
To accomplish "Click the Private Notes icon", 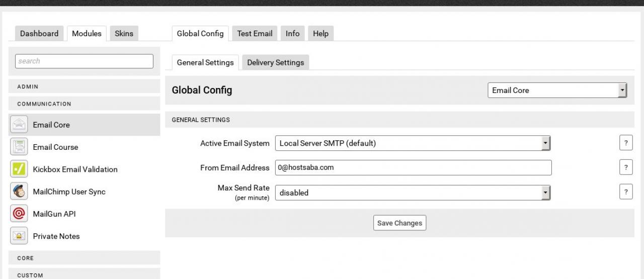I will coord(19,236).
